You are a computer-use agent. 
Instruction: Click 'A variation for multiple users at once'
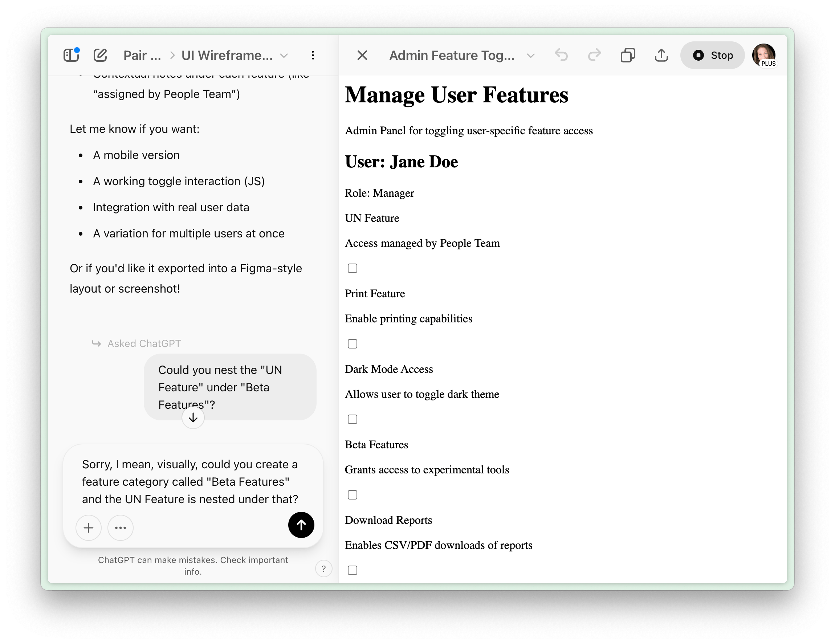tap(189, 233)
